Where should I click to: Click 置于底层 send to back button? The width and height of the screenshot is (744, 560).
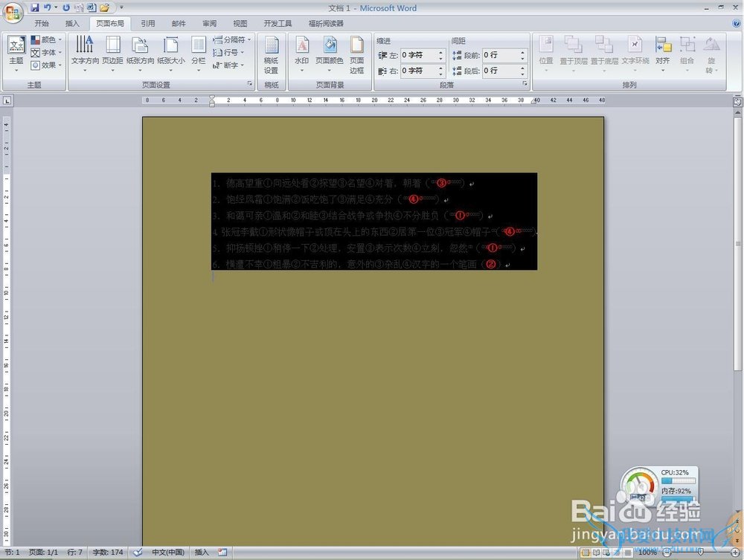pos(604,54)
